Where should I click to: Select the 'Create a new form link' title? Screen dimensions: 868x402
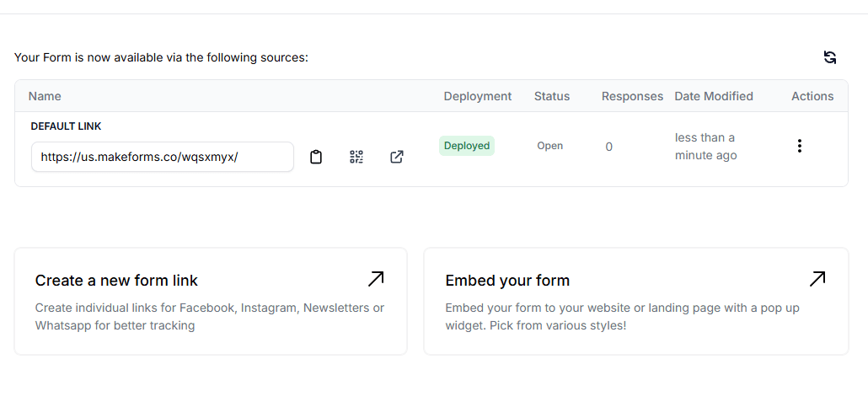click(116, 281)
